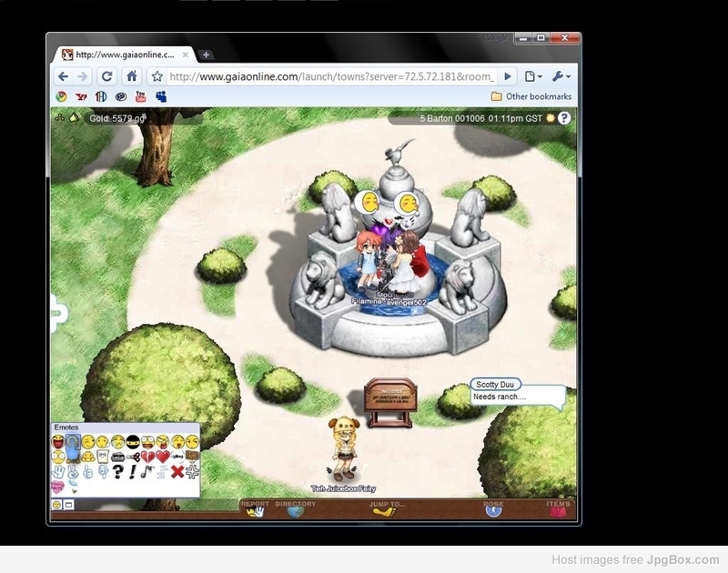Pick the open waving hand emote

coord(58,472)
